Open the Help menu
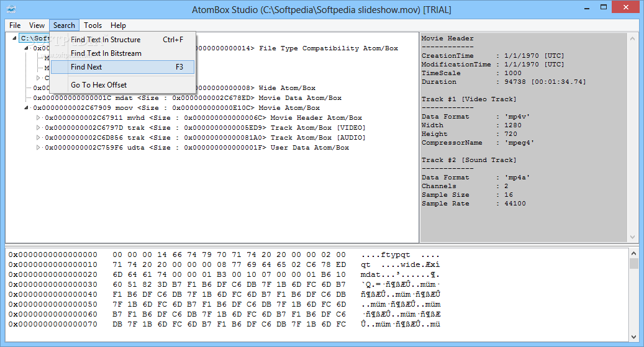The image size is (644, 347). (x=118, y=25)
